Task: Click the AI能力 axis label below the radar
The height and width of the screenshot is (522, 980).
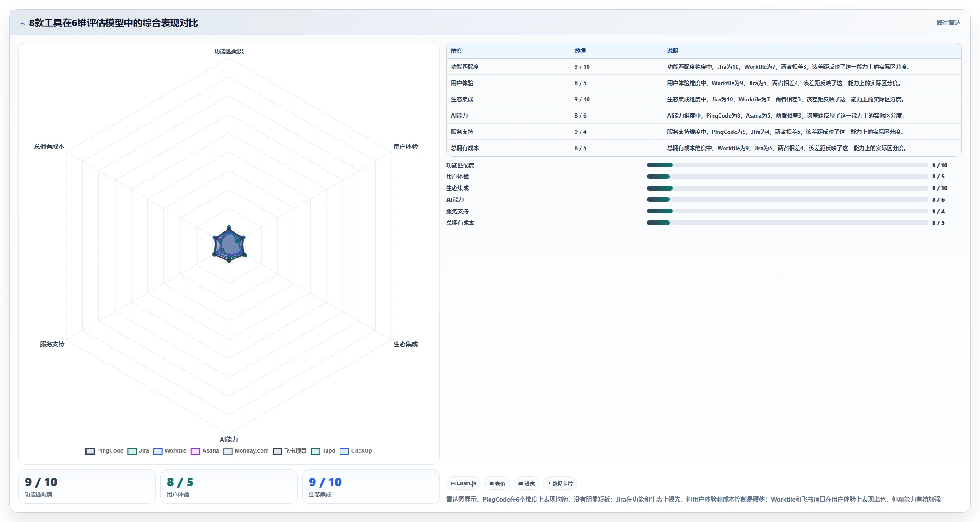Action: tap(229, 439)
